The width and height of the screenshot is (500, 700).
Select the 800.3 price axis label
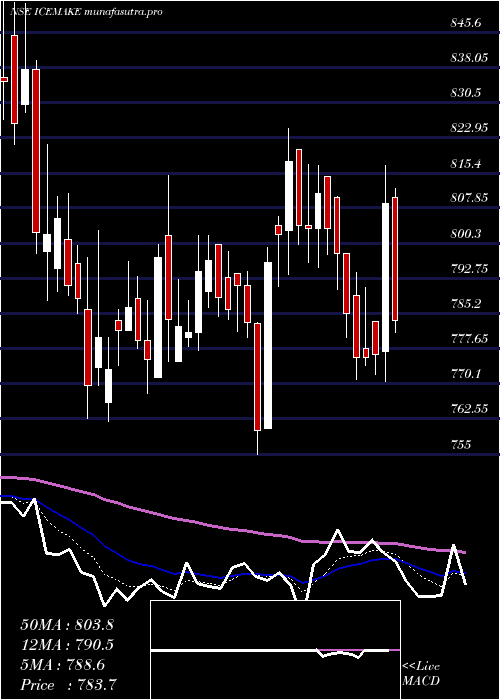pos(466,233)
